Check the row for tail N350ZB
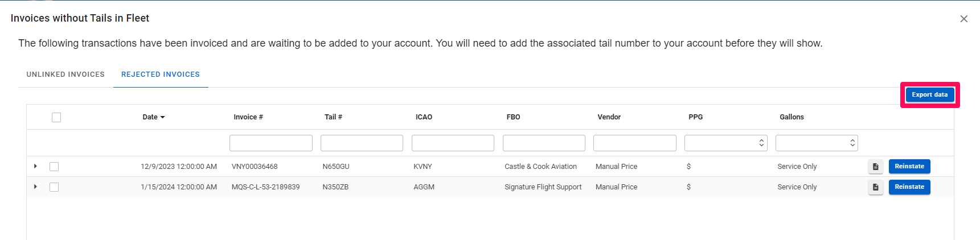The image size is (980, 240). click(x=54, y=187)
